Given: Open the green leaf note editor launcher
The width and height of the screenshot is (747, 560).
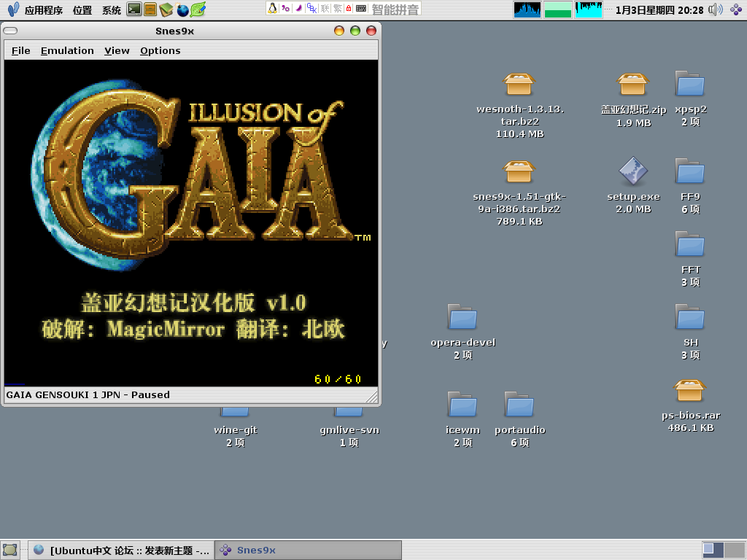Looking at the screenshot, I should 198,9.
